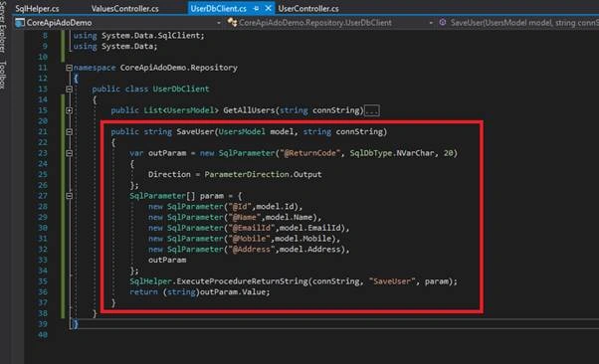The height and width of the screenshot is (364, 599).
Task: Switch to the SqlHelper.cs tab
Action: pos(38,8)
